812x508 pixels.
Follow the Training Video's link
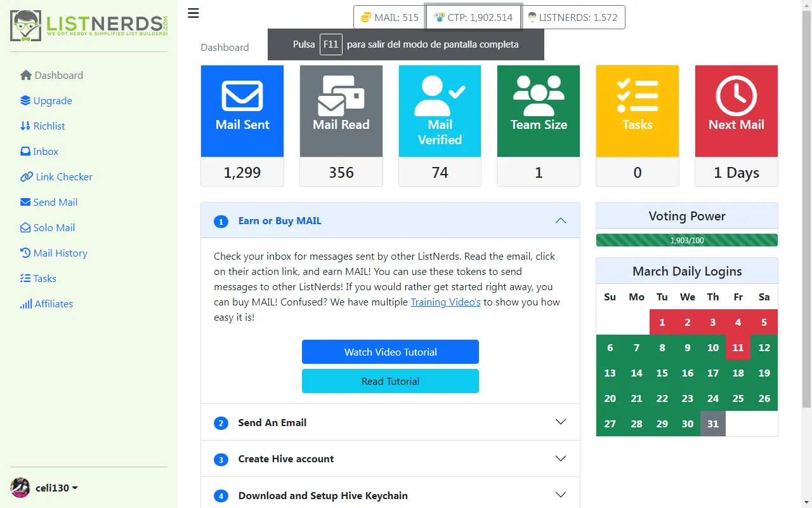coord(445,302)
